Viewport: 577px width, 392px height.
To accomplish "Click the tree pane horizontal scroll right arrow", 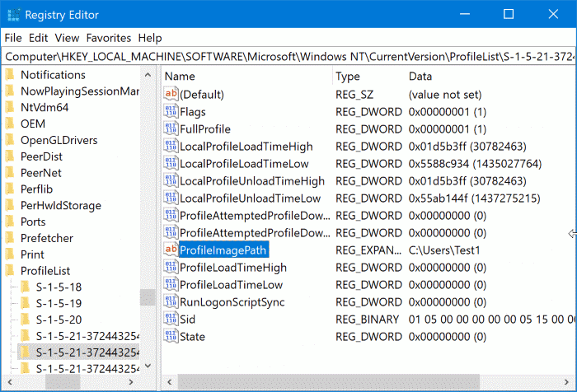I will point(130,382).
